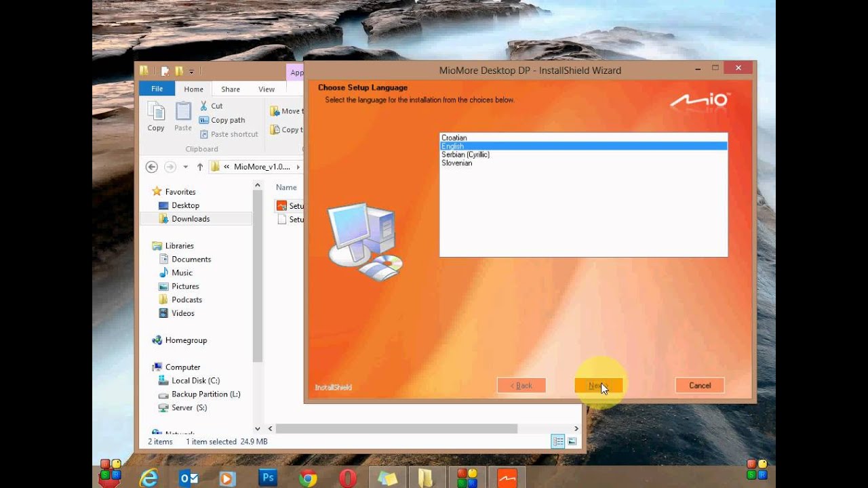The width and height of the screenshot is (868, 488).
Task: Open Internet Explorer from the taskbar
Action: (x=149, y=478)
